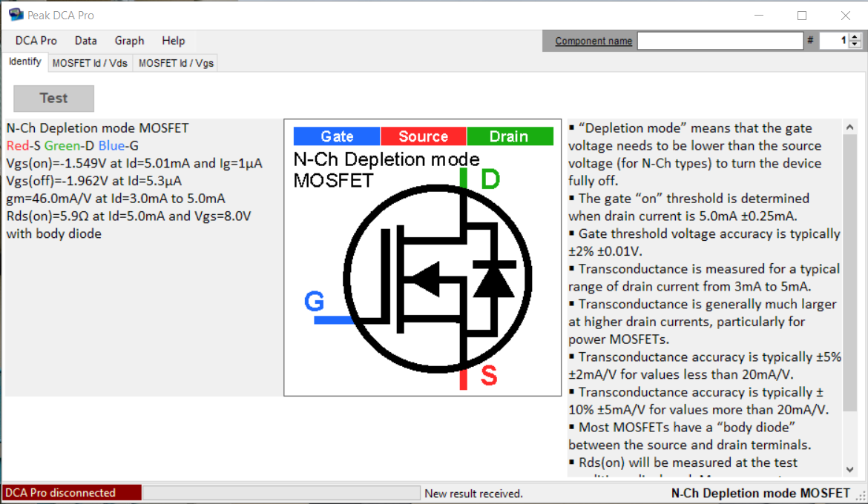Click the blue G terminal letter
Image resolution: width=868 pixels, height=504 pixels.
314,302
